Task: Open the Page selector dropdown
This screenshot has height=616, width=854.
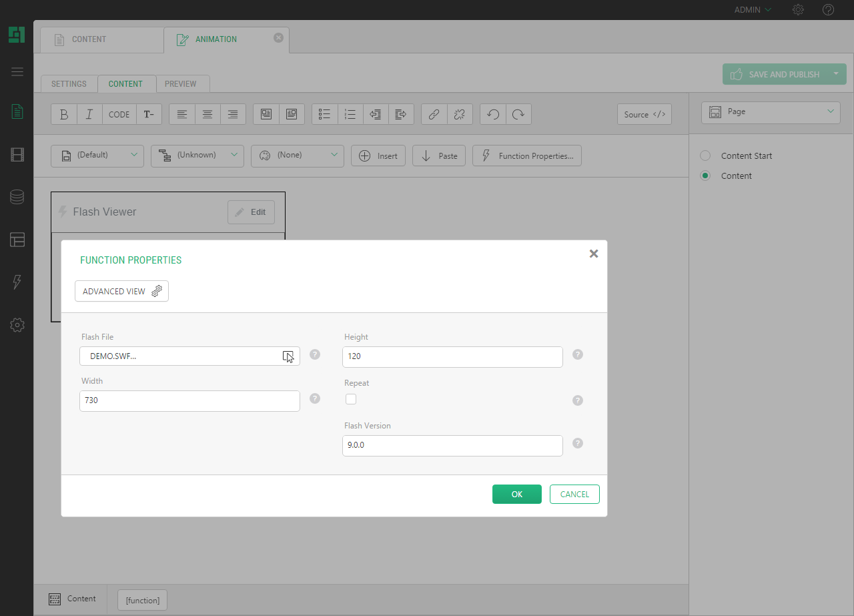Action: pos(771,112)
